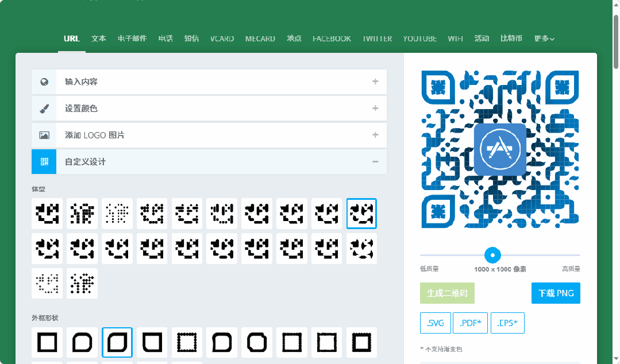This screenshot has width=620, height=364.
Task: Download the QR code as .SVG
Action: pyautogui.click(x=435, y=323)
